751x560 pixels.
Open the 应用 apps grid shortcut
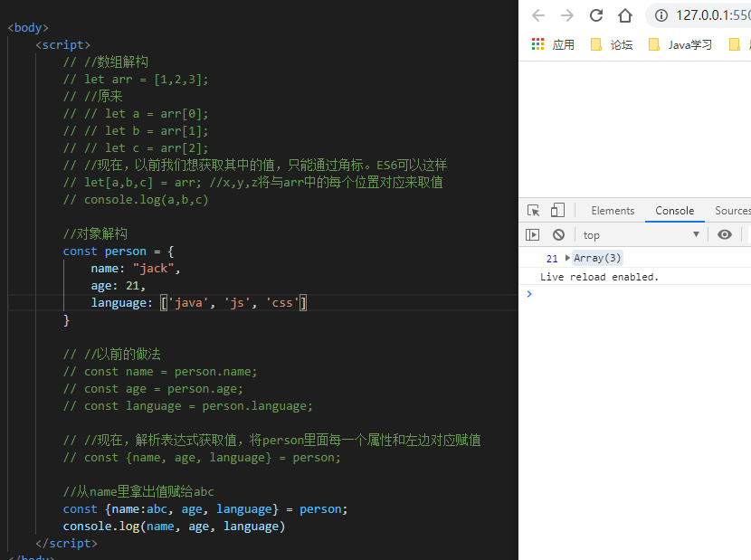[x=553, y=44]
